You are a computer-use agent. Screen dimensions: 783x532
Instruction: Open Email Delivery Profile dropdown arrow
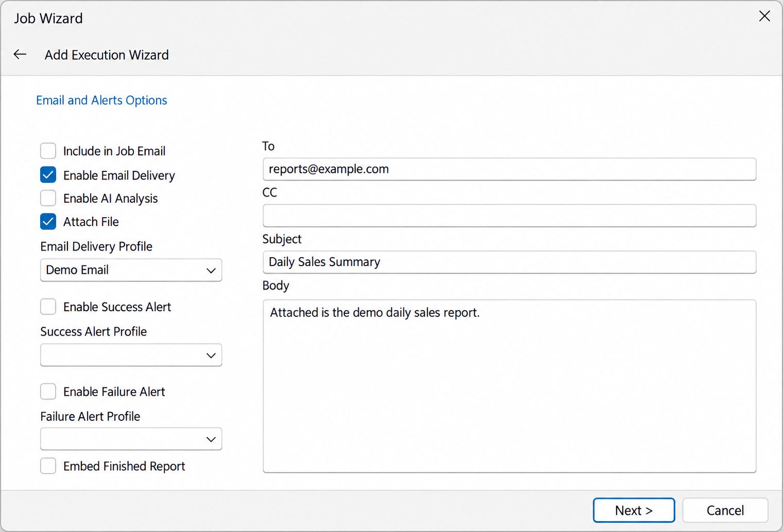click(x=211, y=271)
